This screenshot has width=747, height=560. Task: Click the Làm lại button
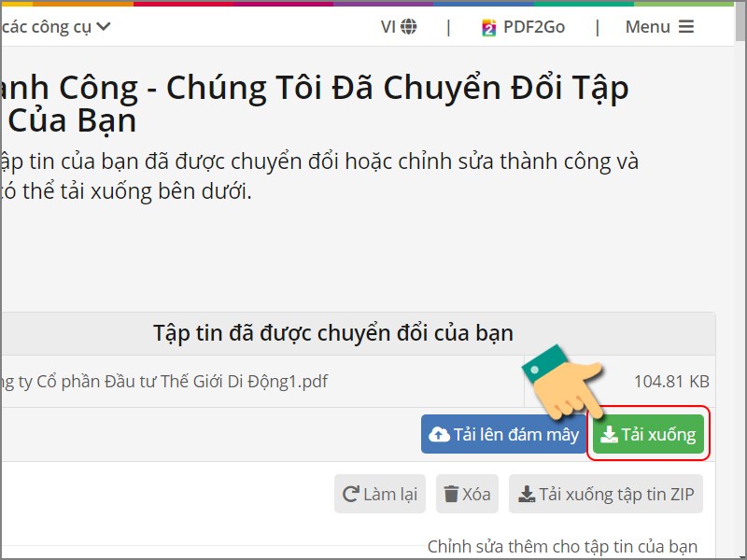379,494
